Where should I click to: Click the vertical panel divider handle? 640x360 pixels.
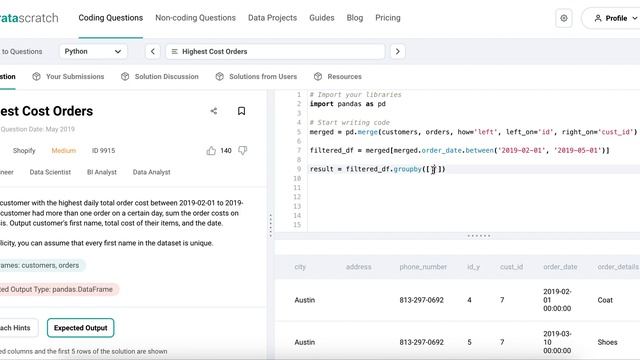(x=270, y=225)
